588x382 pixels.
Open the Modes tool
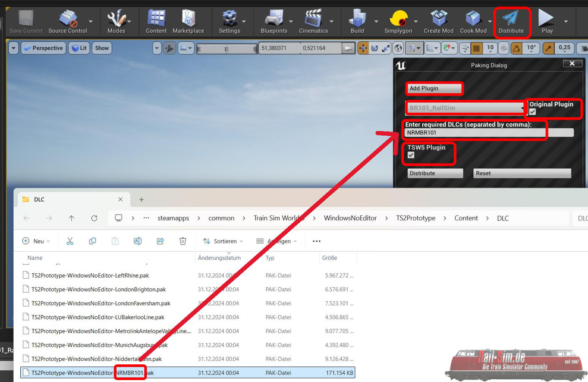click(x=116, y=22)
